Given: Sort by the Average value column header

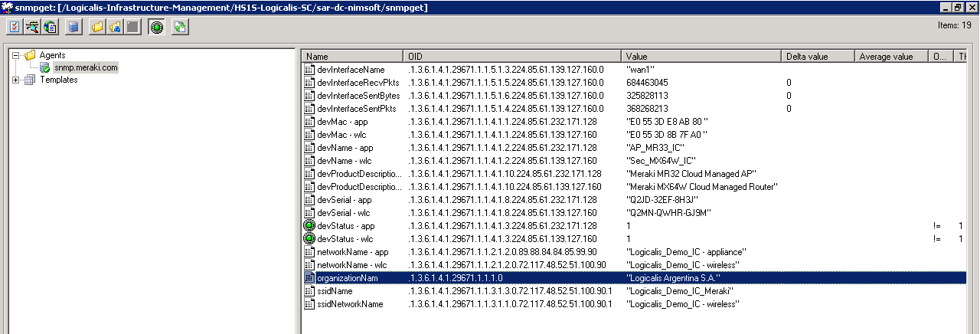Looking at the screenshot, I should 891,57.
